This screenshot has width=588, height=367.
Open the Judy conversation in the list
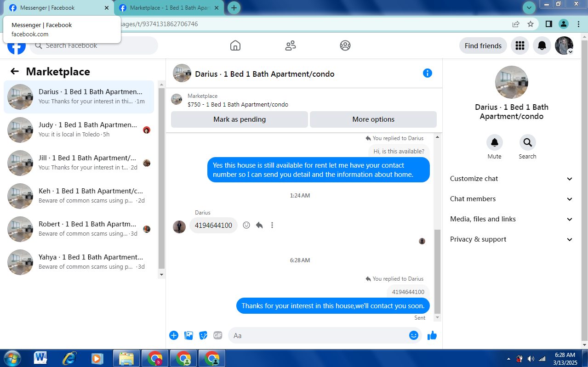(x=79, y=130)
